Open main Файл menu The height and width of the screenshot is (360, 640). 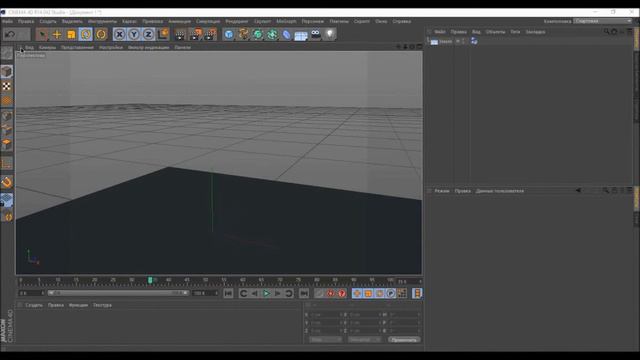pyautogui.click(x=7, y=21)
